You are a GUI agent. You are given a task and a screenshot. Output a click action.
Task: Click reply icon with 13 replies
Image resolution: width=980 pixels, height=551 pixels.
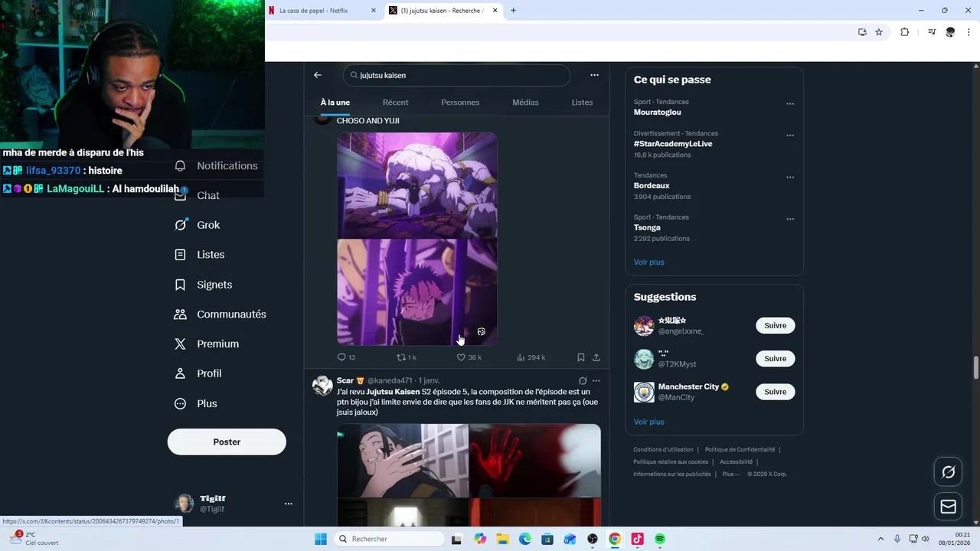tap(341, 357)
